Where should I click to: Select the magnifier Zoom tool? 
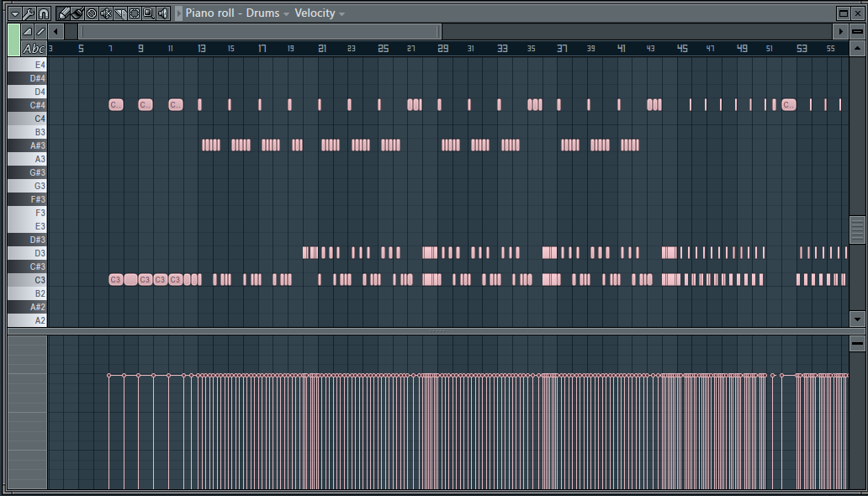[148, 13]
